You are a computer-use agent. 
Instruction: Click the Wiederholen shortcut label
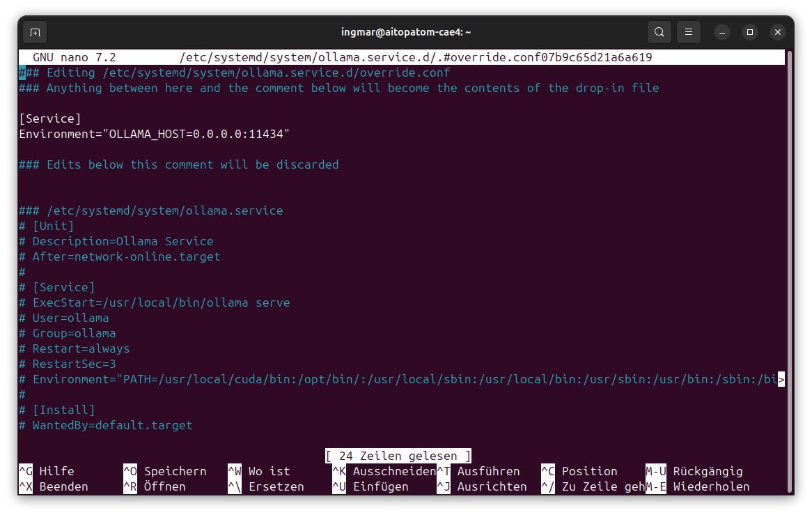click(x=711, y=486)
